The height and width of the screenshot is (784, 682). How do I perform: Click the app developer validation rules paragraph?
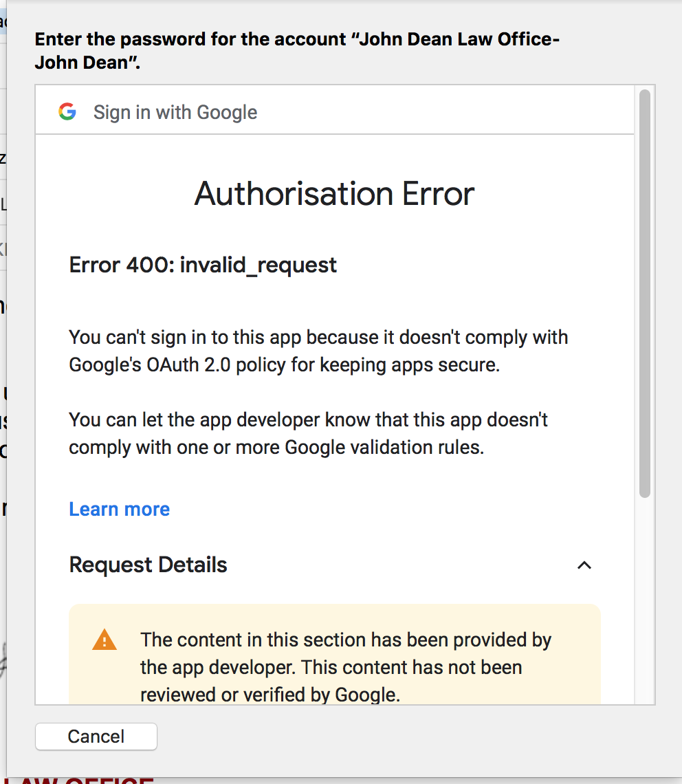pos(308,433)
